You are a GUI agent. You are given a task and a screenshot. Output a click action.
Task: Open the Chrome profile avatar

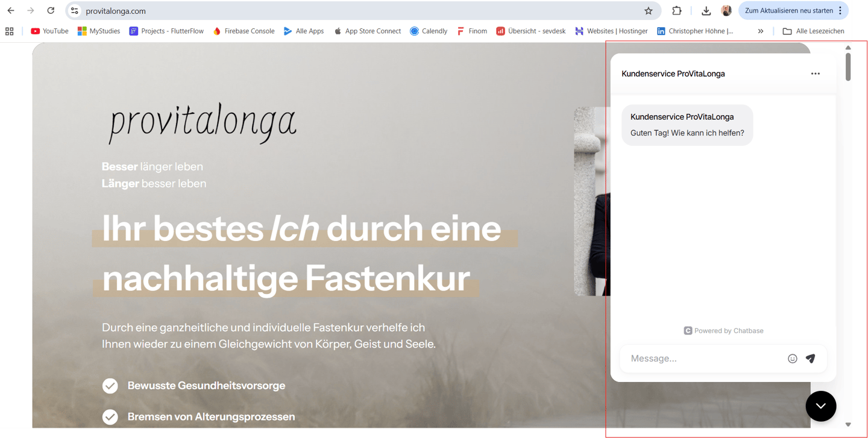coord(726,11)
